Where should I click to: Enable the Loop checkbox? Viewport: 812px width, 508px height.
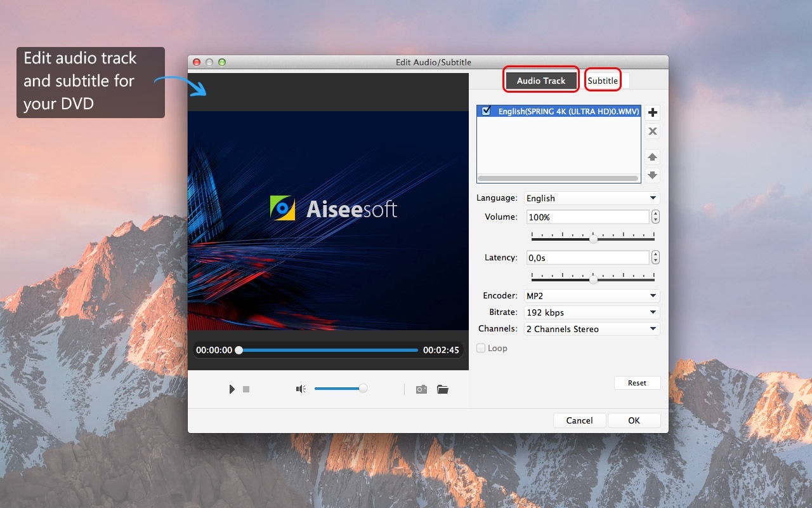point(481,348)
